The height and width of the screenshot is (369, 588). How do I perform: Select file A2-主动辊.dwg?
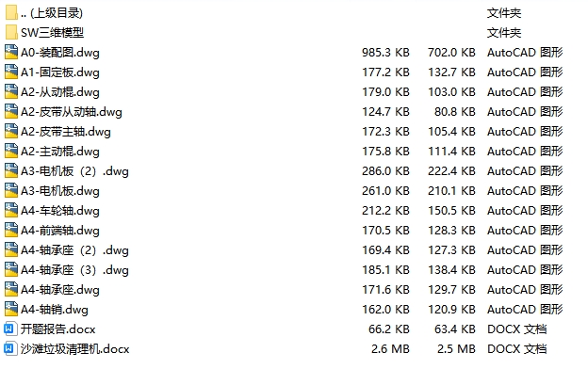60,152
